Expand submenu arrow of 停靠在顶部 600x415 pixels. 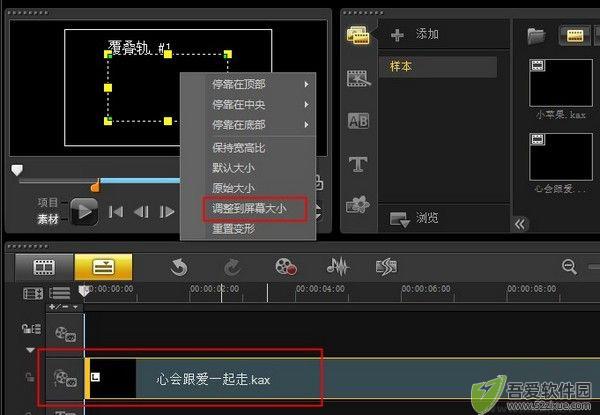pos(307,84)
